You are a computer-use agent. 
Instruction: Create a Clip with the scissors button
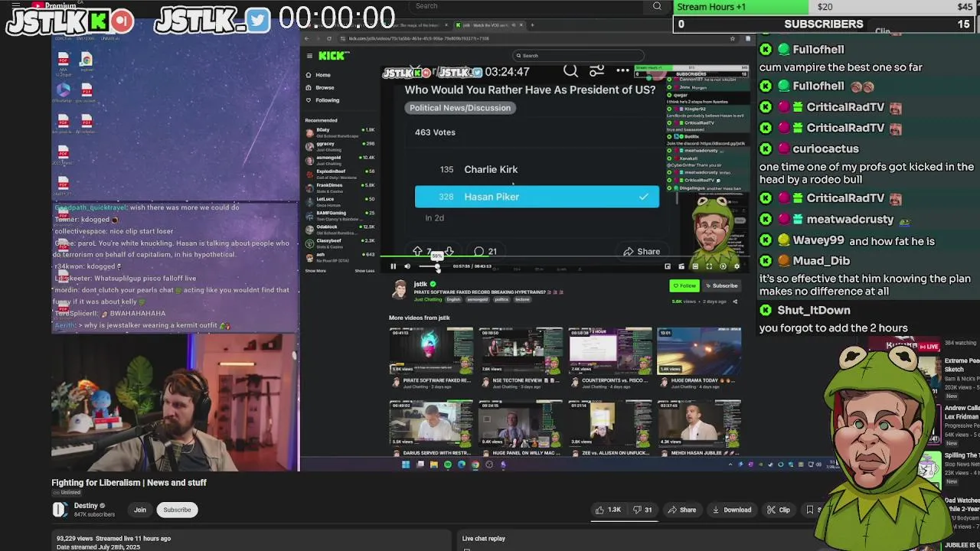tap(779, 510)
